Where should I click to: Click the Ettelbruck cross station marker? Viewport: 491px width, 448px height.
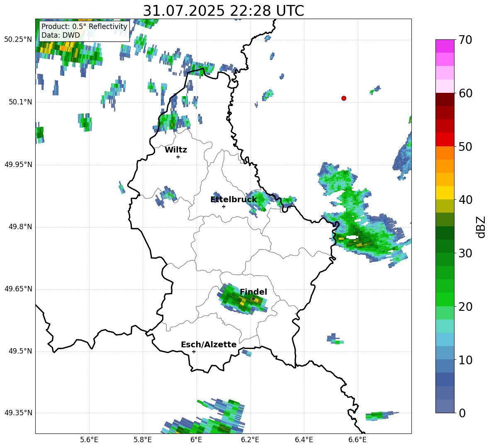pos(224,206)
